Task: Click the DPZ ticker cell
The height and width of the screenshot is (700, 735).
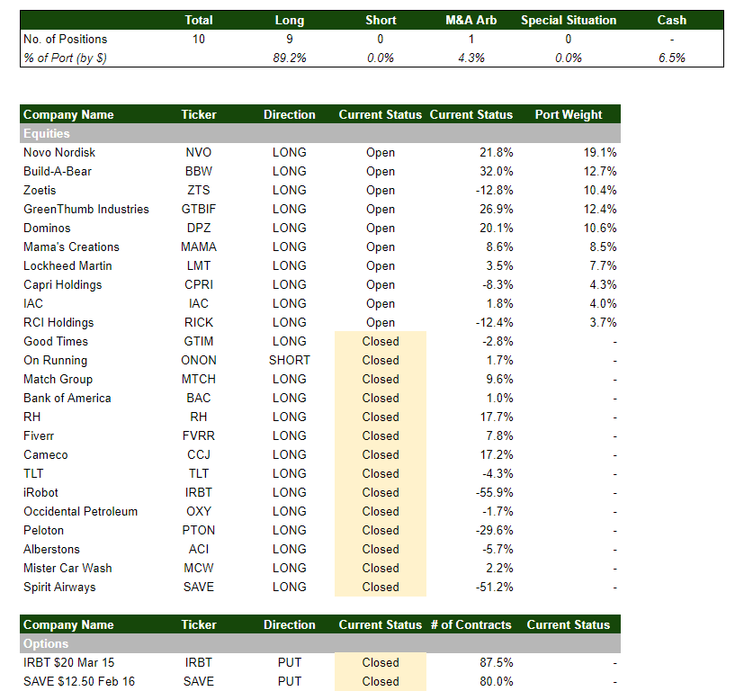Action: [198, 228]
